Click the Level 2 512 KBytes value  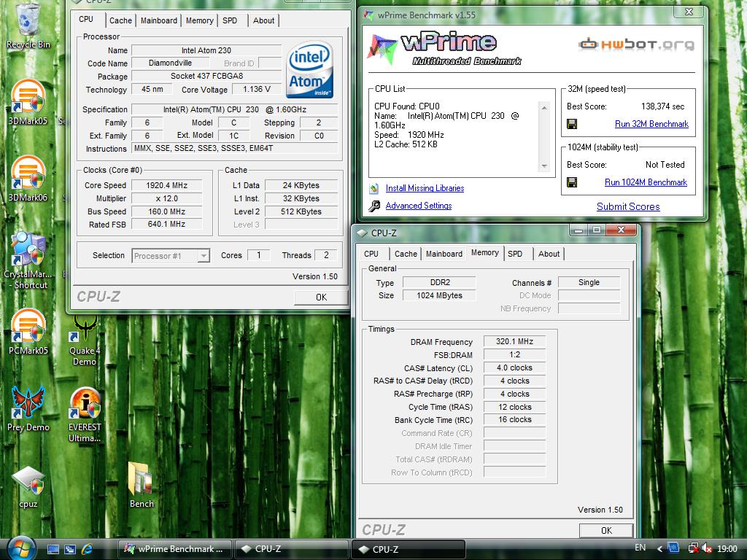(301, 211)
